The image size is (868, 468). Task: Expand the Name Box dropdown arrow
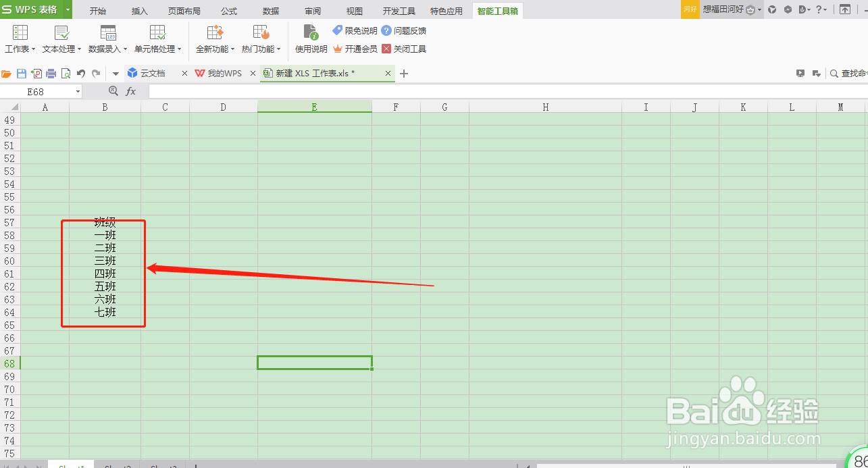78,91
